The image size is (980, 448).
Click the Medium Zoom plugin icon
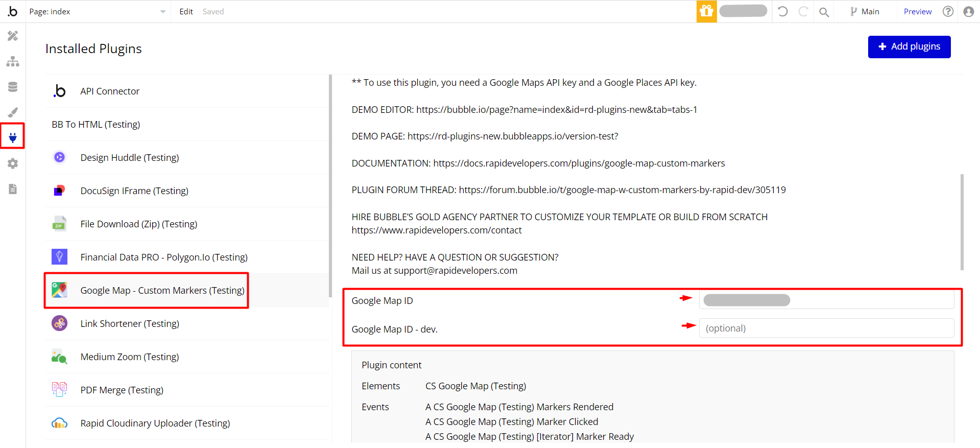tap(59, 357)
